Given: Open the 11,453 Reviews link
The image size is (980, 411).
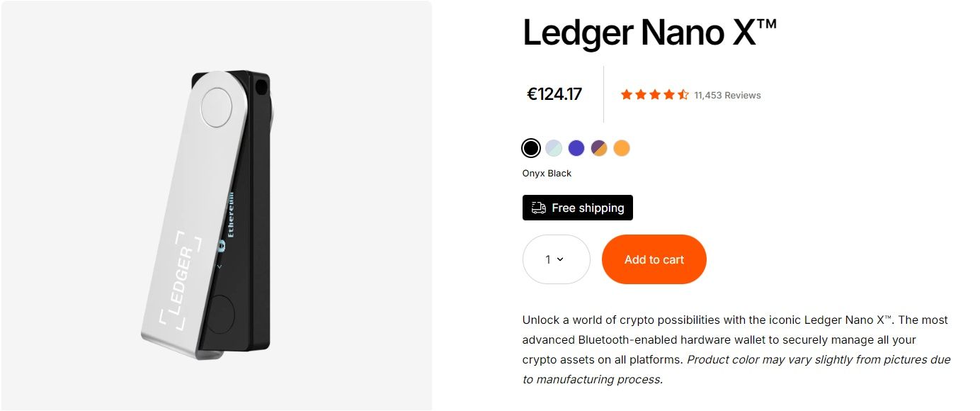Looking at the screenshot, I should (727, 95).
